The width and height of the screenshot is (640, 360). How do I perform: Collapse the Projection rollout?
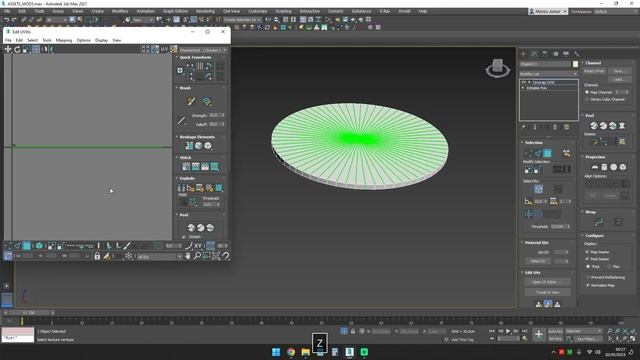(x=595, y=157)
